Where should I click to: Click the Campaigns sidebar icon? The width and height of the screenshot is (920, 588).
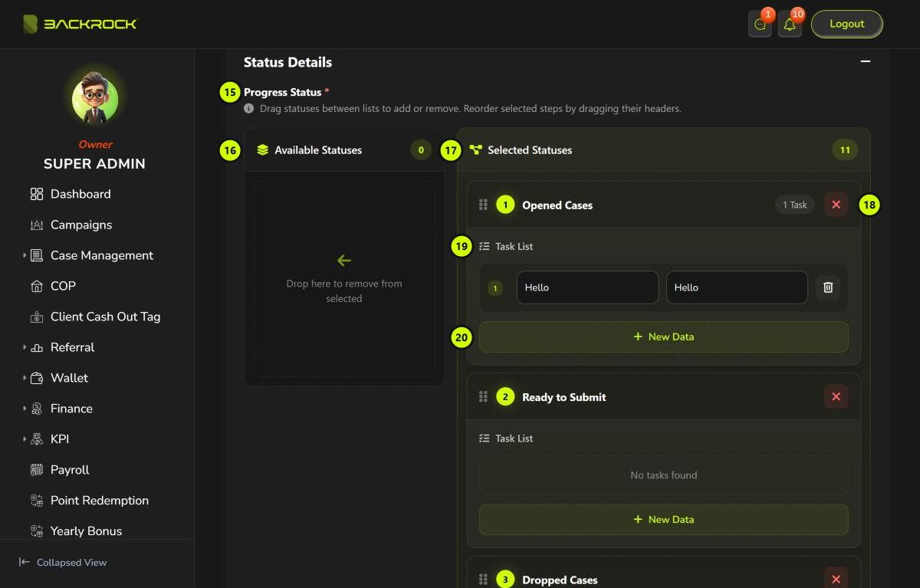[37, 225]
